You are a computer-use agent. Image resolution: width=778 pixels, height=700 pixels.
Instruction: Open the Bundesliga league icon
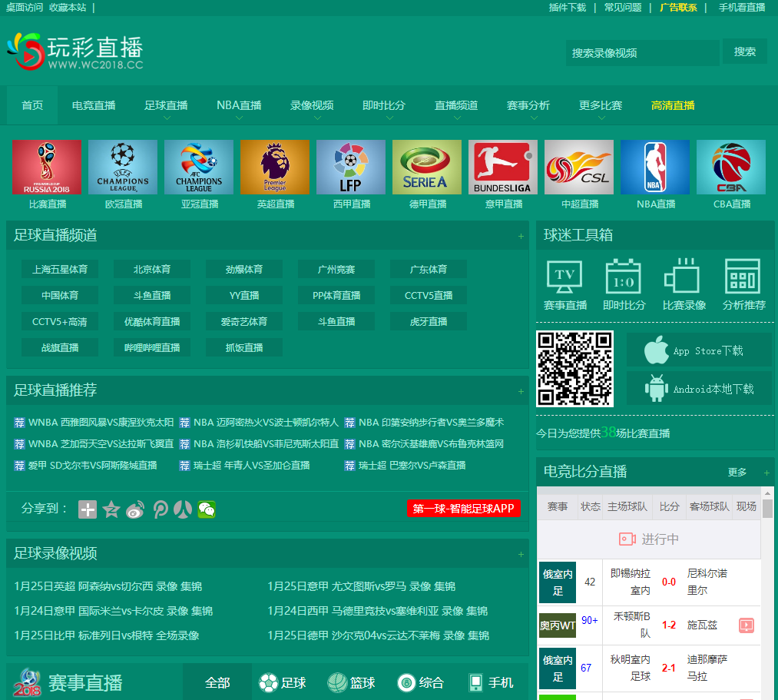coord(502,167)
